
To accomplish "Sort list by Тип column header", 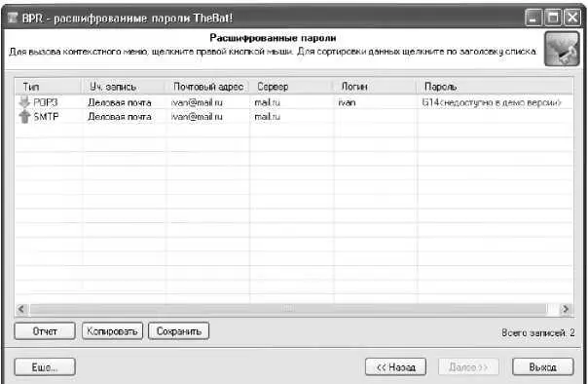I will [x=48, y=87].
